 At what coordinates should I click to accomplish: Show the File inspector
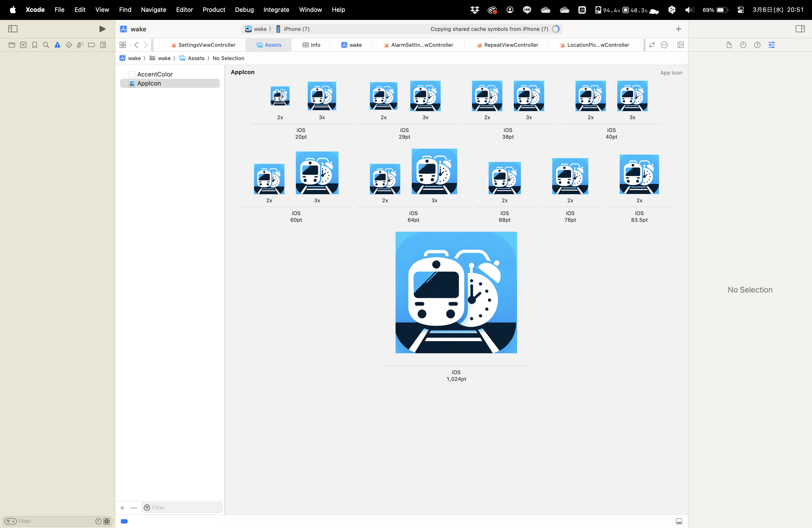pyautogui.click(x=729, y=45)
